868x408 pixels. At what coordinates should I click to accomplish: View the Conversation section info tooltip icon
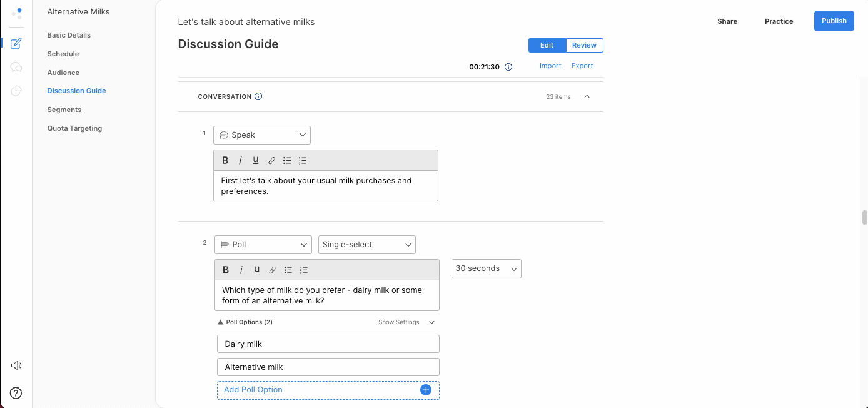(258, 96)
